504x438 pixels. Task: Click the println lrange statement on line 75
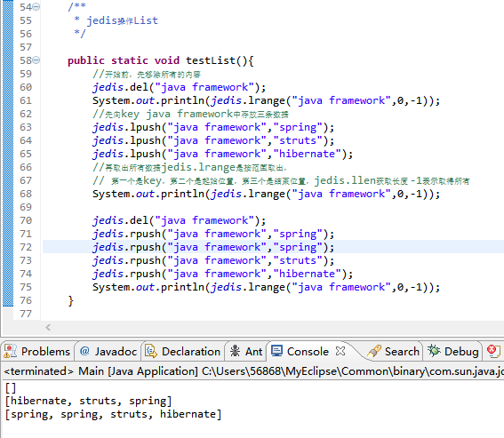(x=266, y=287)
